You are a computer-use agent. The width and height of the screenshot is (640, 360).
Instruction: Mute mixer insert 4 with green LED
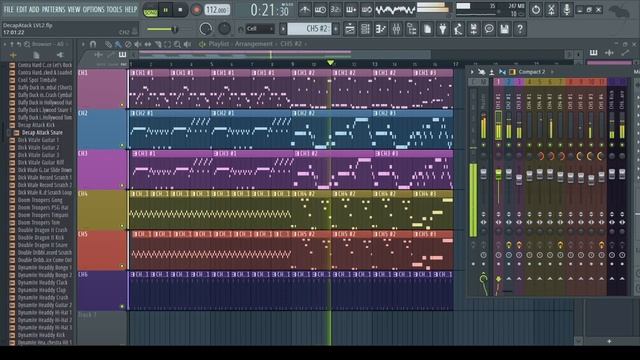(x=529, y=145)
